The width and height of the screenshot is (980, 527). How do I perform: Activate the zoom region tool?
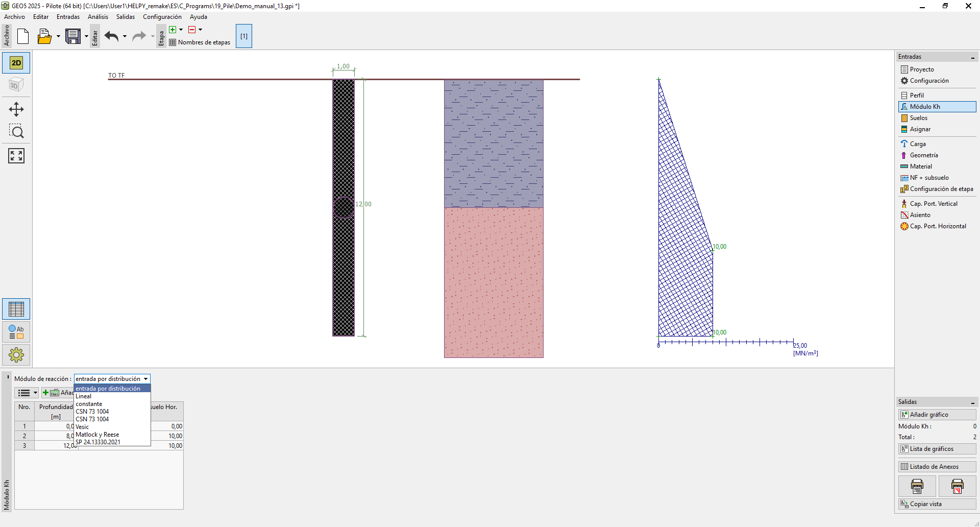(16, 132)
